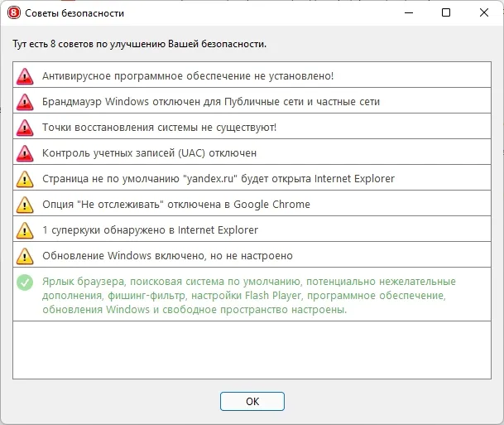Click the red alert icon beside UAC disabled
The image size is (504, 425).
pyautogui.click(x=25, y=153)
